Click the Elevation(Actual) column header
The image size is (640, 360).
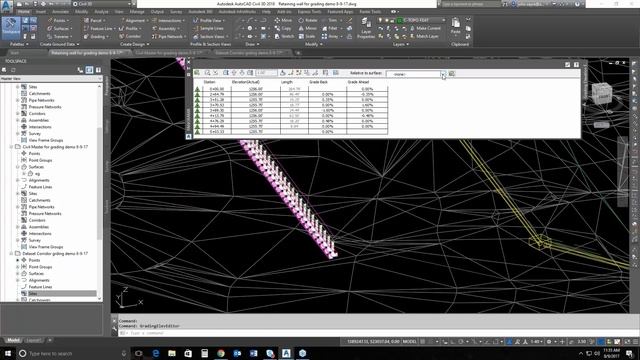(245, 82)
